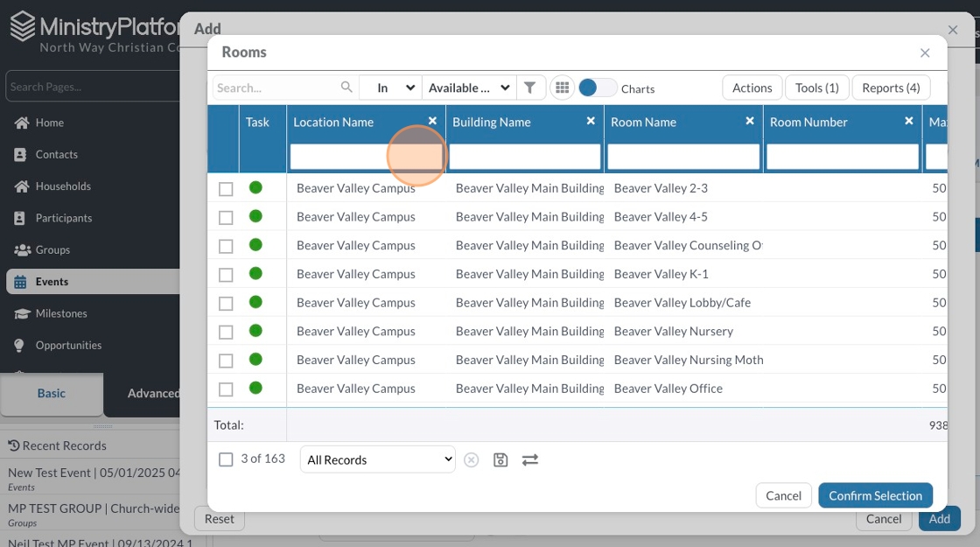
Task: Click the Room Number filter field
Action: 843,157
